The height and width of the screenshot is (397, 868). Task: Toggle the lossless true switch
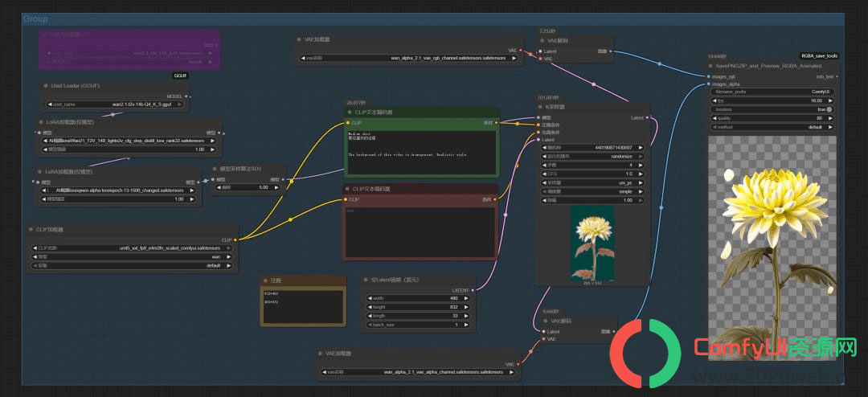pyautogui.click(x=829, y=109)
